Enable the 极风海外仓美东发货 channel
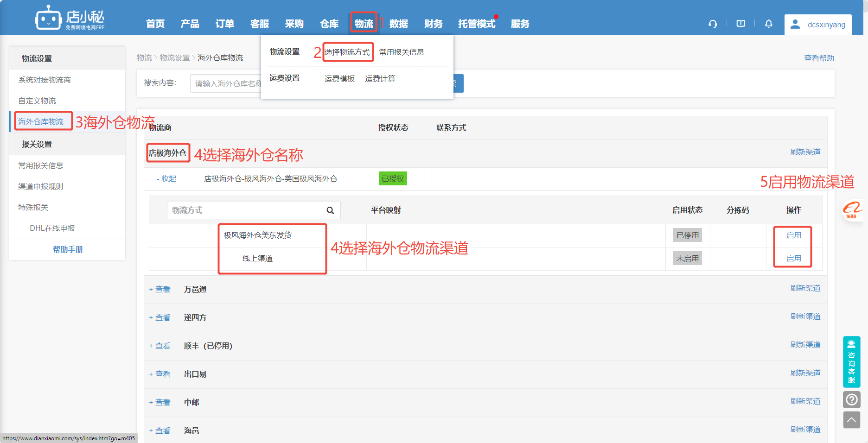The width and height of the screenshot is (868, 443). click(794, 235)
